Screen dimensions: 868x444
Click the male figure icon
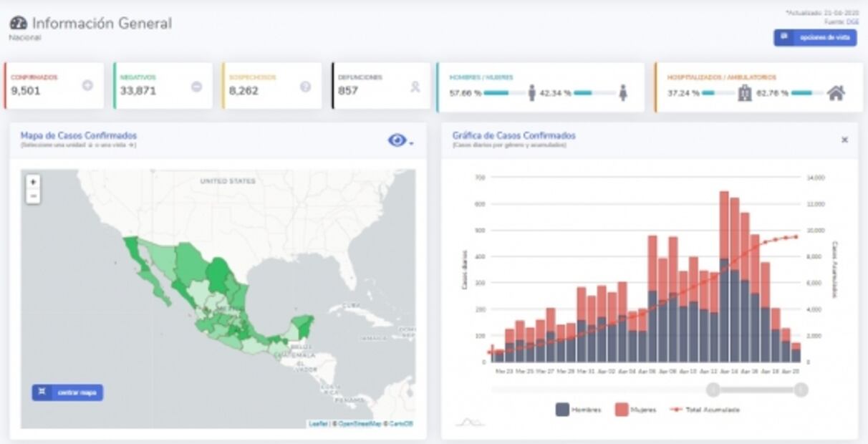532,92
